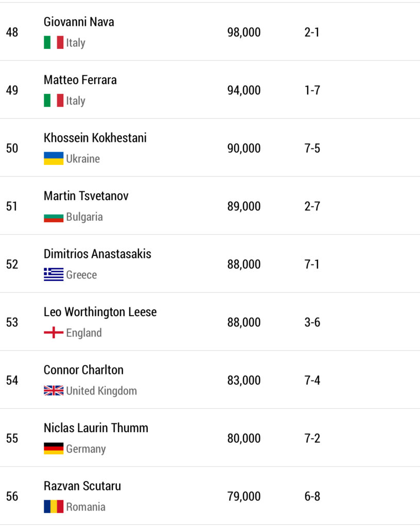Open player Giovanni Nava's name
Image resolution: width=420 pixels, height=528 pixels.
tap(79, 22)
